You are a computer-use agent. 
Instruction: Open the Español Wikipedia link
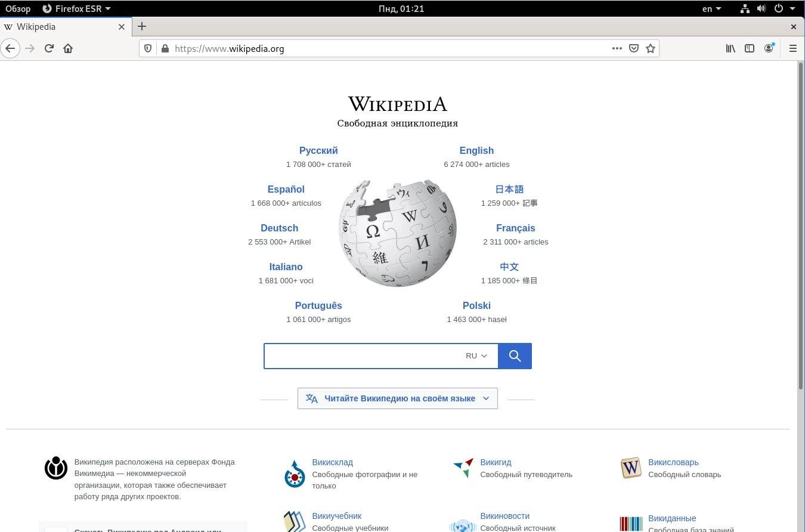coord(286,190)
